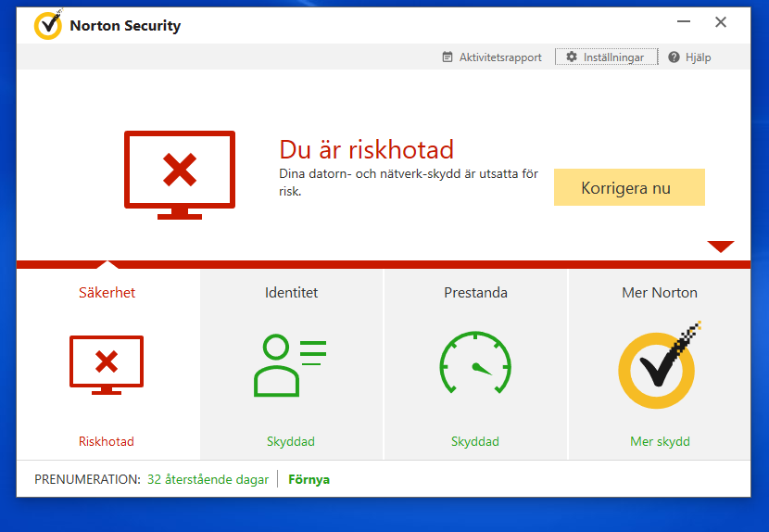Click the Aktivitetsrapport calendar icon
The height and width of the screenshot is (532, 769).
(448, 57)
